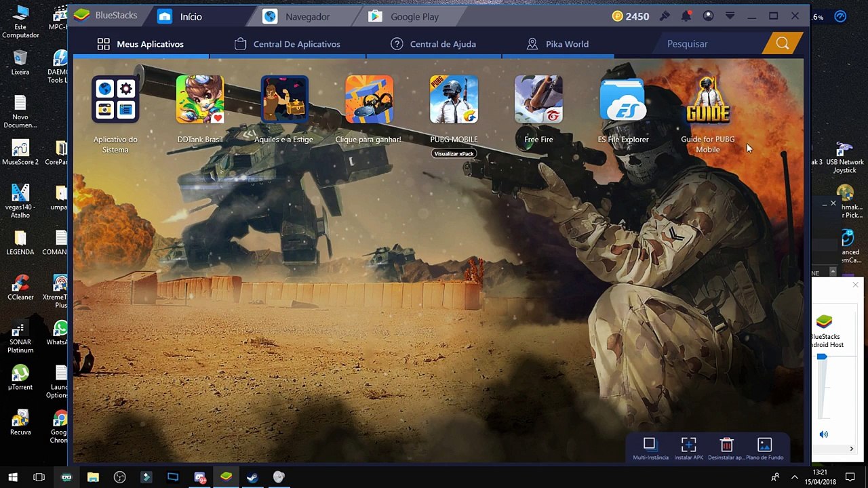Click the BlueStacks logo in title bar
The width and height of the screenshot is (868, 488).
click(x=82, y=16)
